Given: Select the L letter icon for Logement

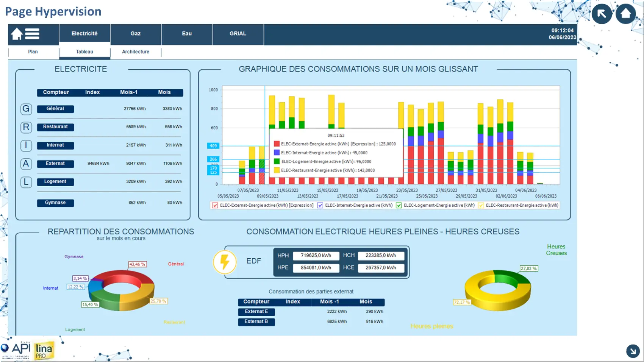Looking at the screenshot, I should [x=26, y=182].
